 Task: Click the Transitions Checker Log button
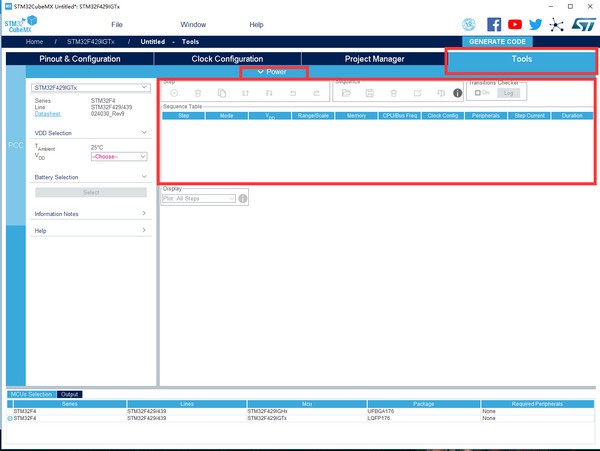(508, 93)
